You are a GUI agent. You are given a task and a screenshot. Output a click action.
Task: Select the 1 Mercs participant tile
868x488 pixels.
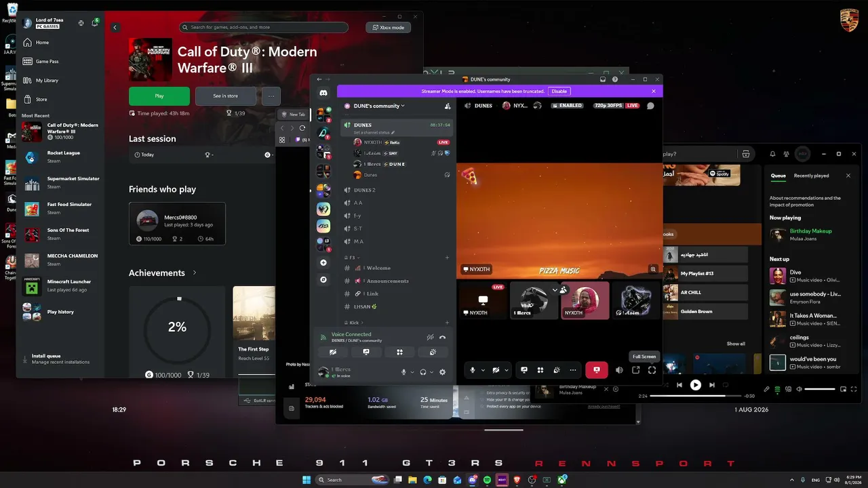point(534,300)
